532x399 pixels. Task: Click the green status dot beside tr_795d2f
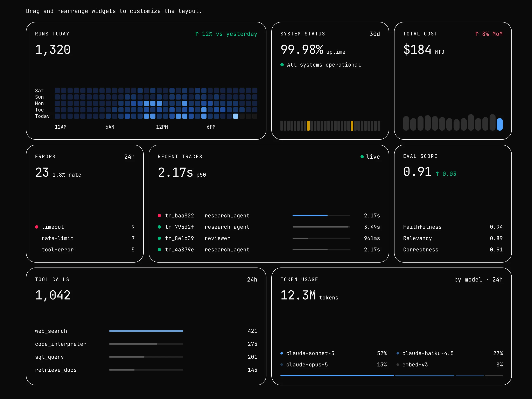pos(159,227)
